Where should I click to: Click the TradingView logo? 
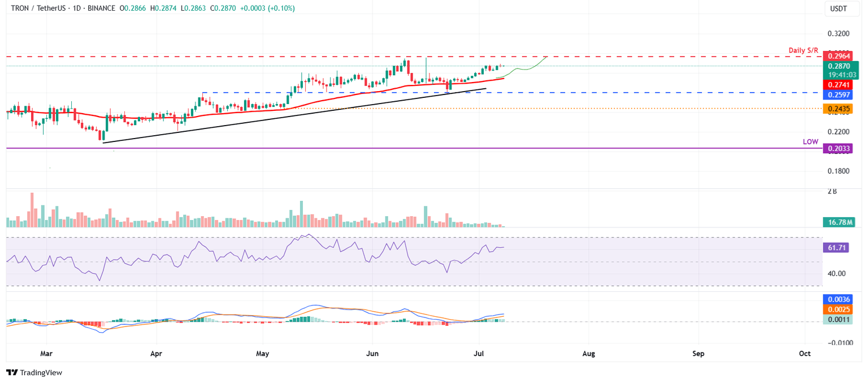(x=34, y=372)
